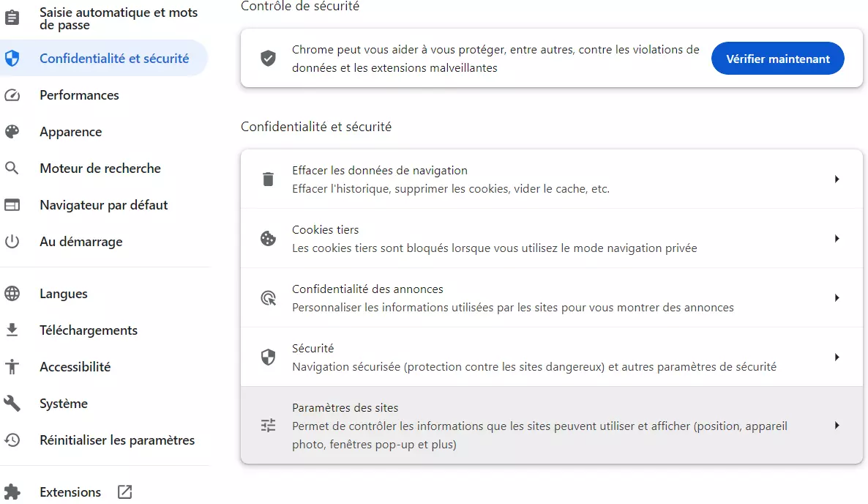
Task: Click the palette icon next to Apparence
Action: tap(12, 131)
